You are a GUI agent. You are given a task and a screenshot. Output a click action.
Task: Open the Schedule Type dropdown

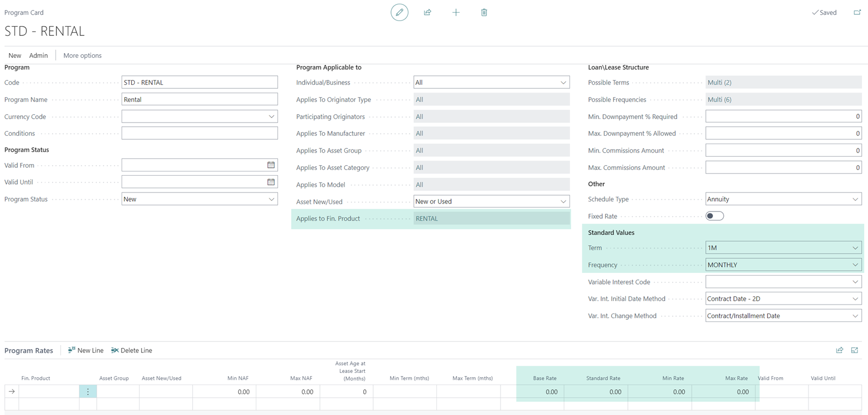[x=855, y=199]
